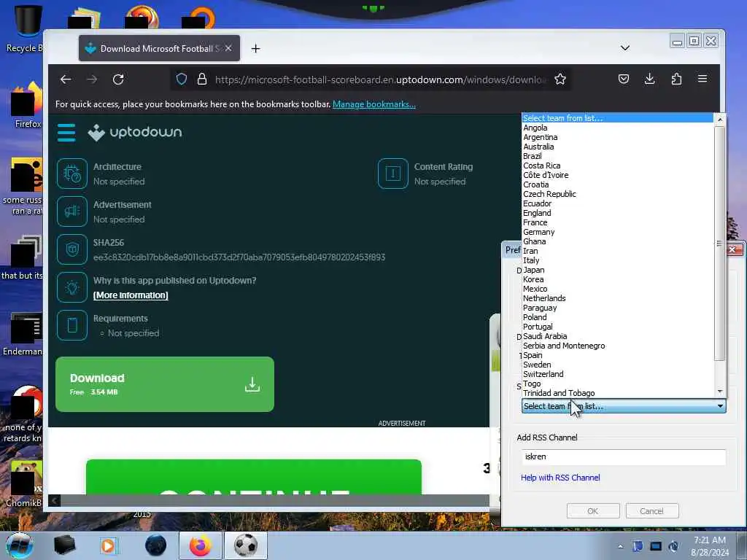Open Help with RSS Channel link
Viewport: 747px width, 560px height.
[x=560, y=478]
